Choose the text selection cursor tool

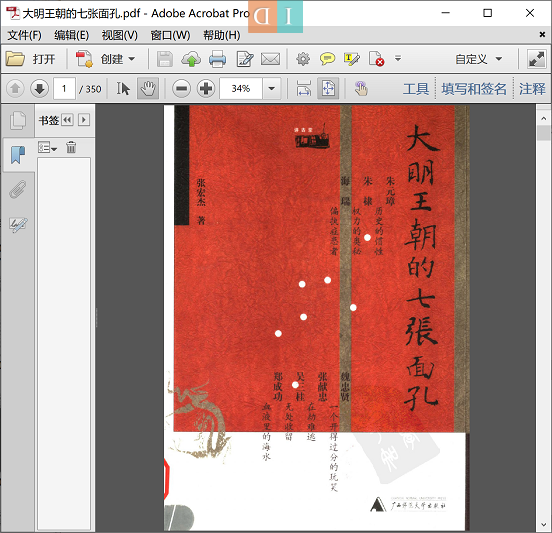click(x=123, y=88)
